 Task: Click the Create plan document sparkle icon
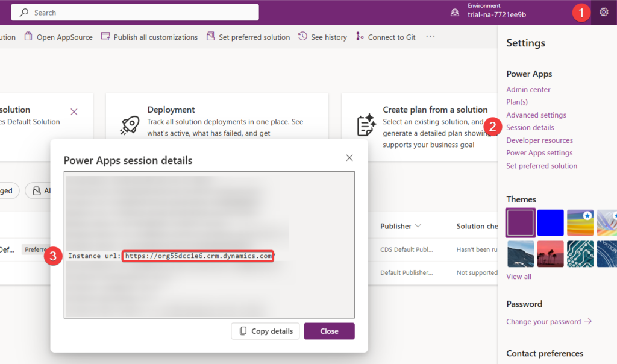pos(366,125)
